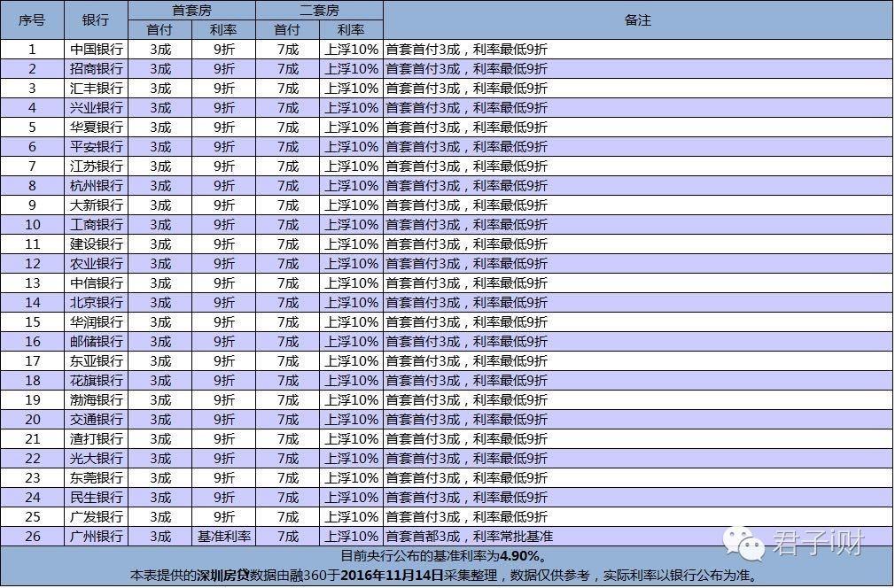Select the 广发银行 cell
This screenshot has height=588, width=895.
tap(96, 516)
